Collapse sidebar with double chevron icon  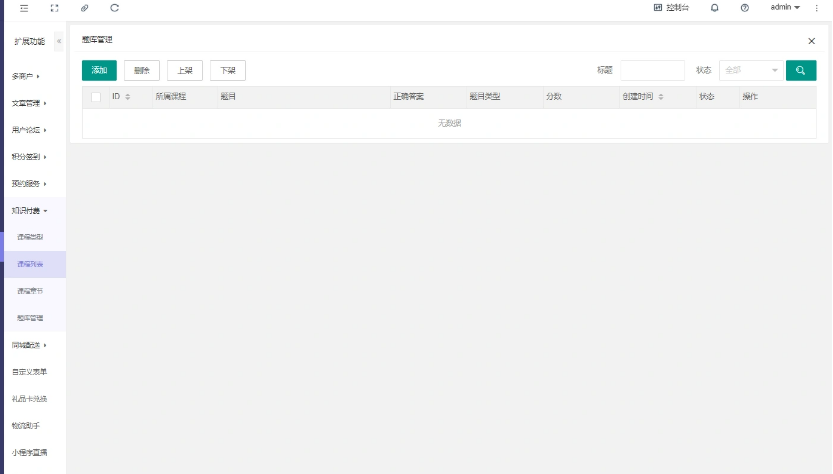pos(59,41)
